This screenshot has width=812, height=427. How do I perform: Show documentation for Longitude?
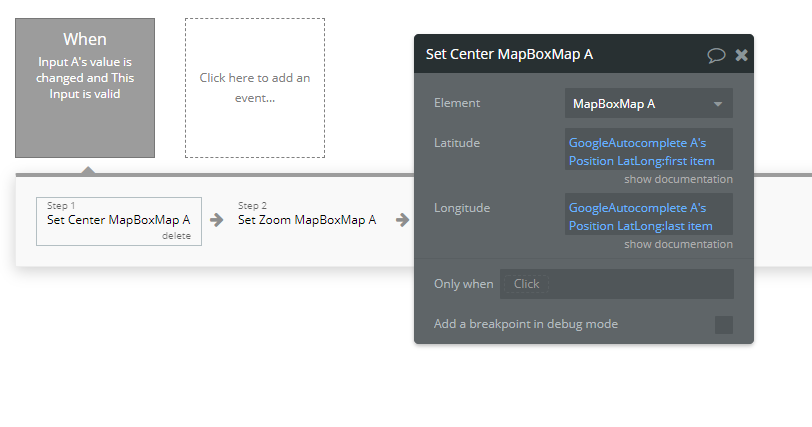pyautogui.click(x=678, y=244)
